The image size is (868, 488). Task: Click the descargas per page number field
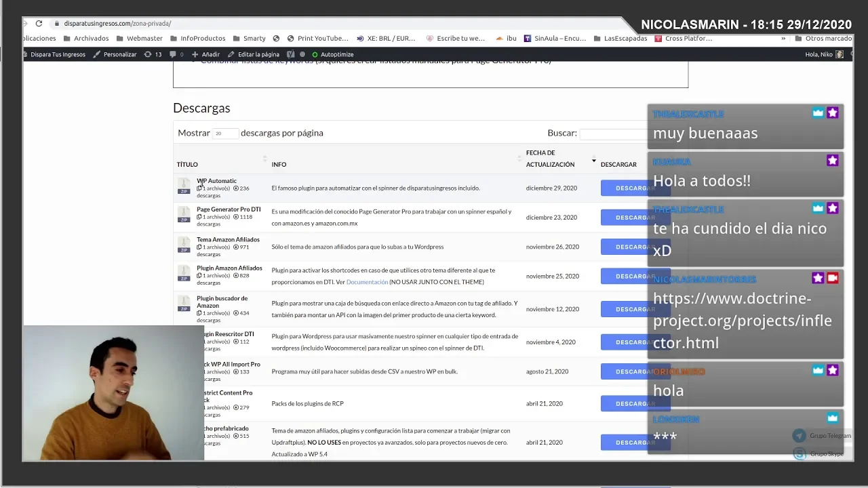coord(224,134)
